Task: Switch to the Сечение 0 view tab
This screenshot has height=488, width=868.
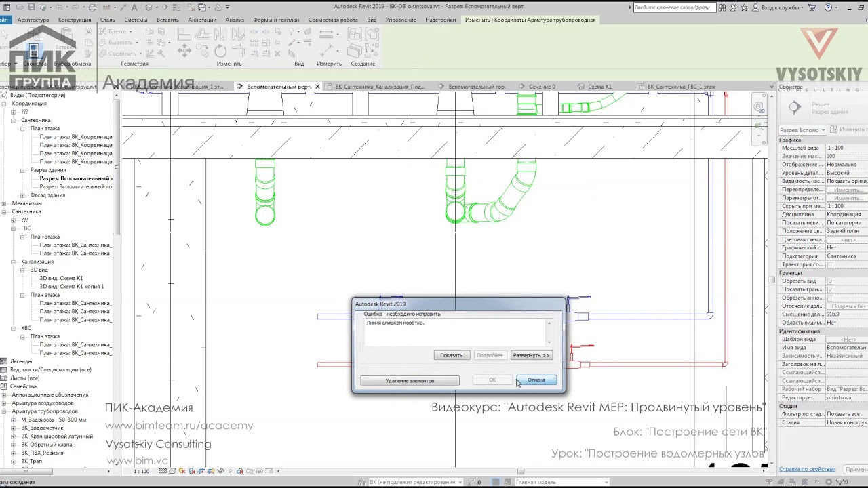Action: coord(542,87)
